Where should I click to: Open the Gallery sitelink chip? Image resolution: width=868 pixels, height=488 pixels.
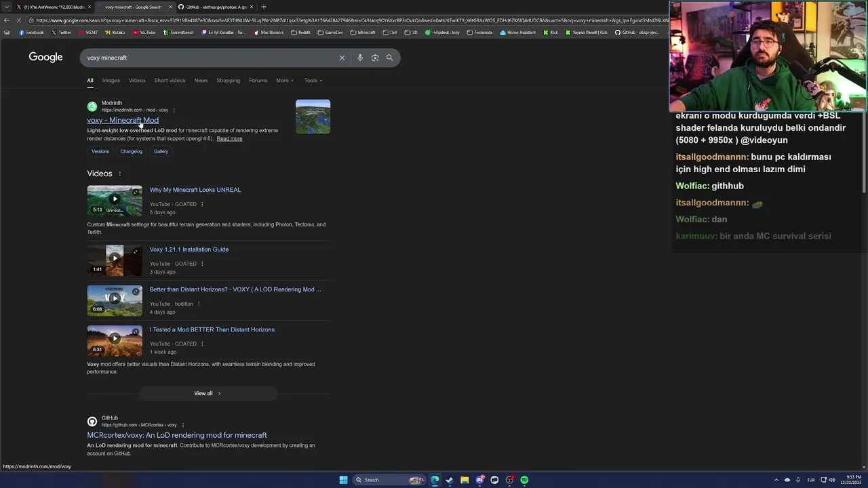161,152
